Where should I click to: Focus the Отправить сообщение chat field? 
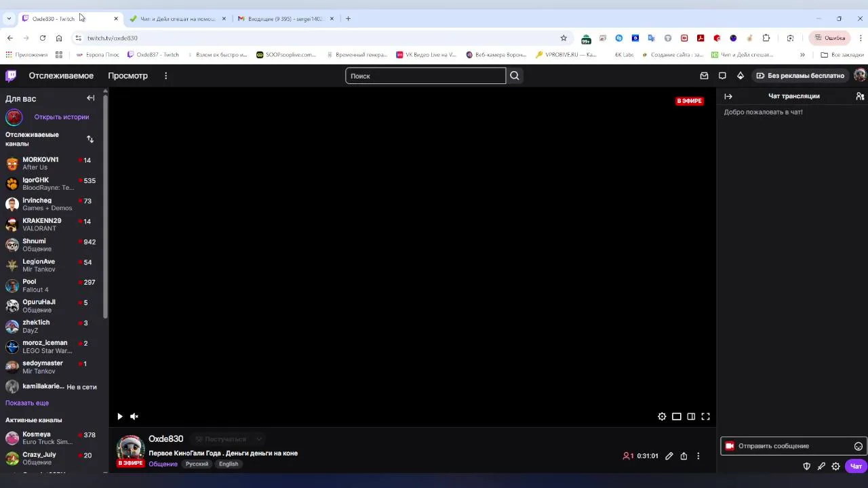click(793, 446)
